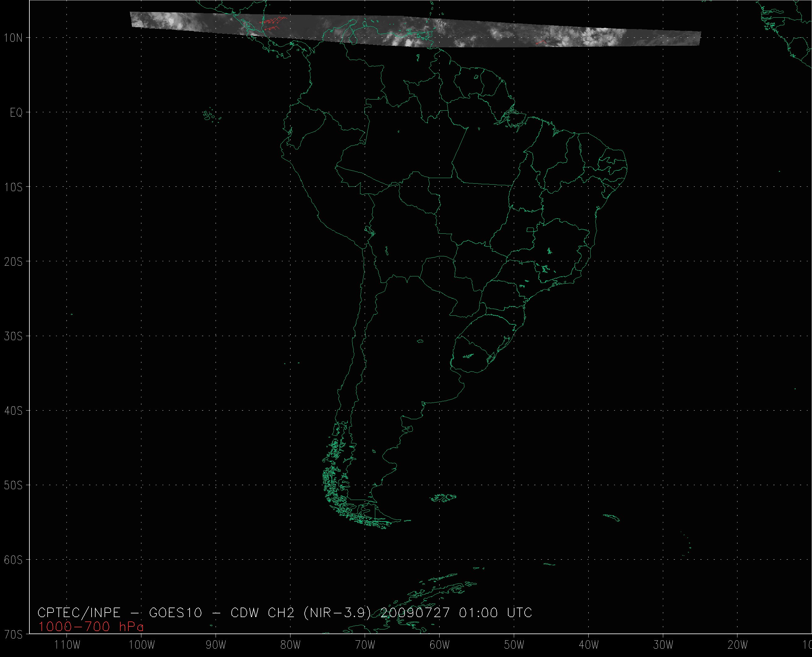Click the CPTEC/INPE title text
812x657 pixels.
(79, 613)
